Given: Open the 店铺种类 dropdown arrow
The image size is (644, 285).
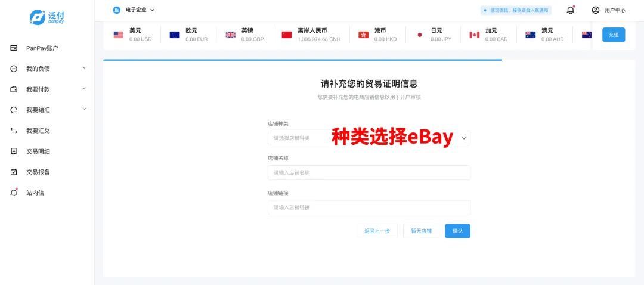Looking at the screenshot, I should (465, 138).
